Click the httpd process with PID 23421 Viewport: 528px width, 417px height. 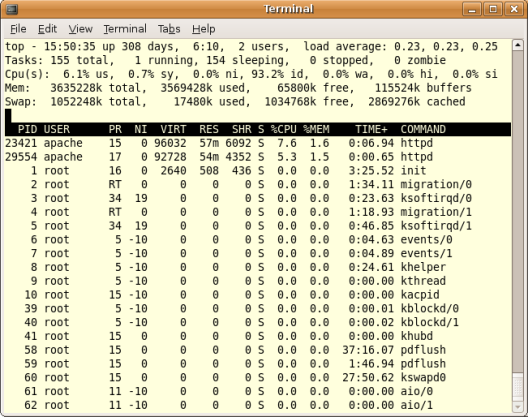pos(258,143)
